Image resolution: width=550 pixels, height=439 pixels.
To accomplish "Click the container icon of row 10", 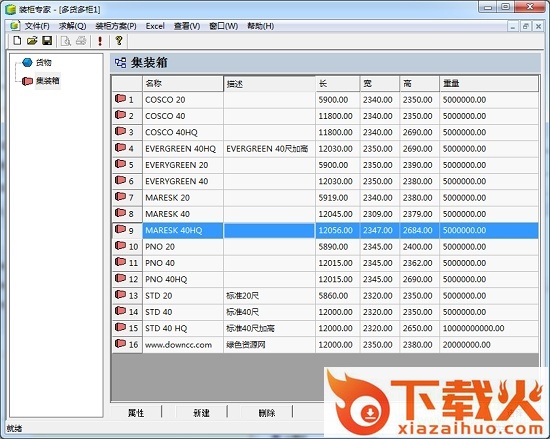I will [x=120, y=245].
